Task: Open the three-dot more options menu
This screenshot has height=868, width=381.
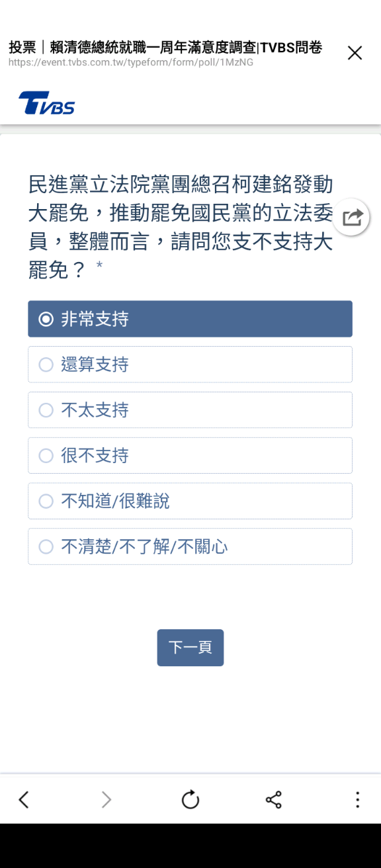Action: (357, 800)
